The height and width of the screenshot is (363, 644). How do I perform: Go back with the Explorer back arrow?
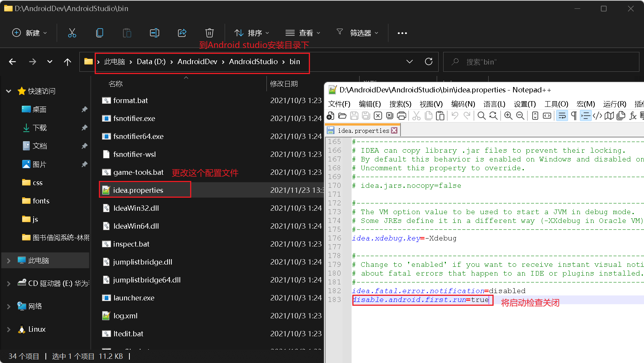pyautogui.click(x=12, y=62)
